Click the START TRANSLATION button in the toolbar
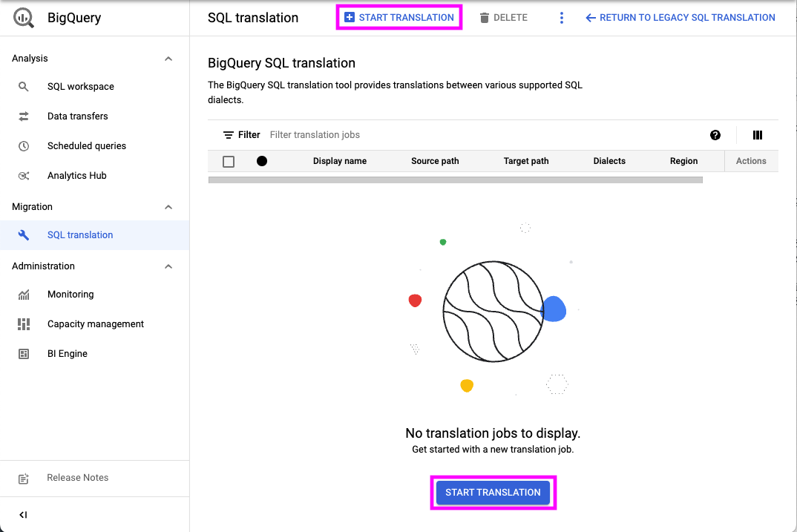This screenshot has height=532, width=797. [x=398, y=17]
